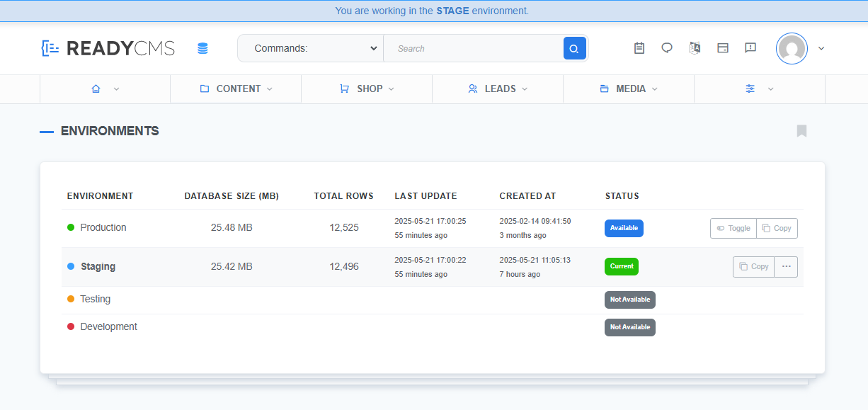Click the 2025-05-21 11:05:13 created date
The width and height of the screenshot is (868, 410).
point(535,260)
